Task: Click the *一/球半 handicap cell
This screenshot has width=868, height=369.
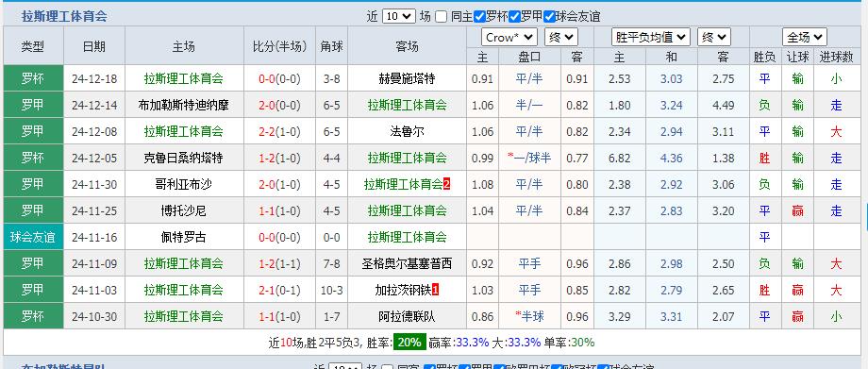Action: pos(529,158)
